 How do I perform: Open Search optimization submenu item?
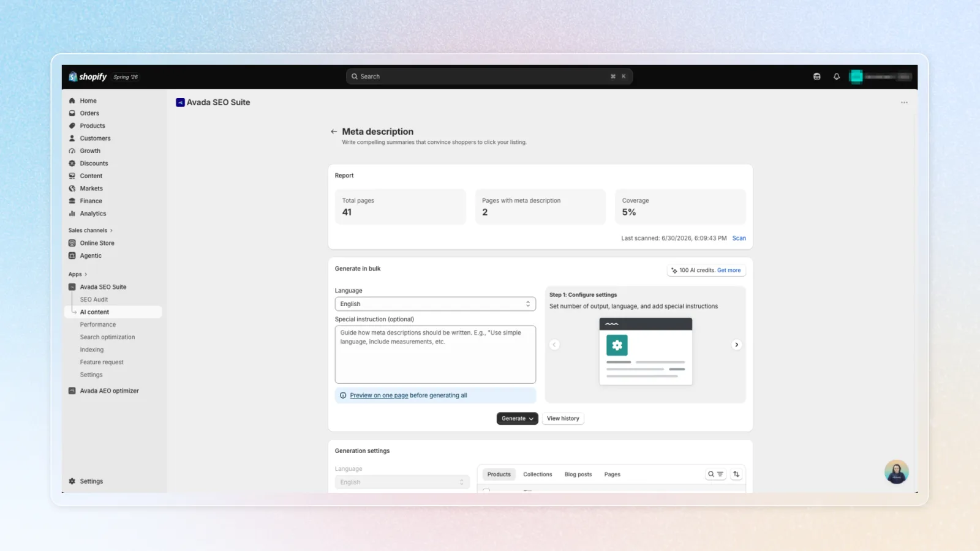107,337
